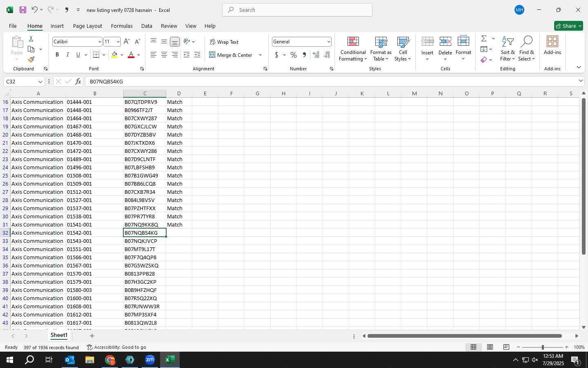
Task: Open Sort & Filter options
Action: point(508,49)
